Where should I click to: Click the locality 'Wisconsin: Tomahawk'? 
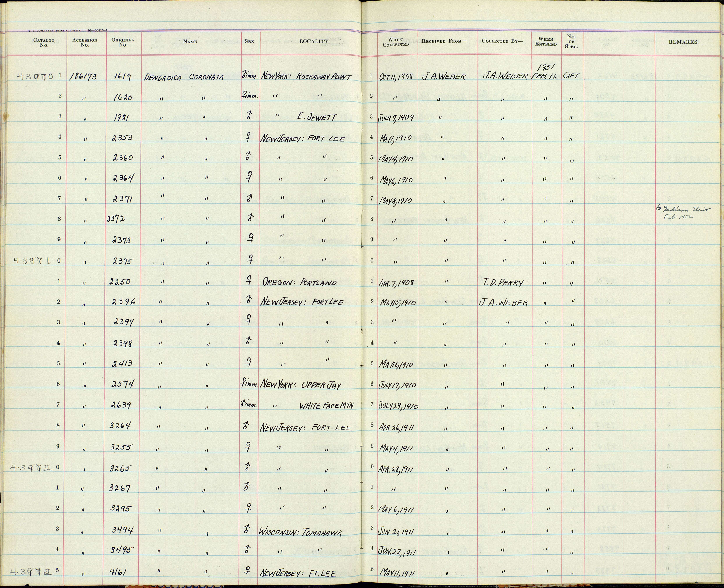point(301,533)
